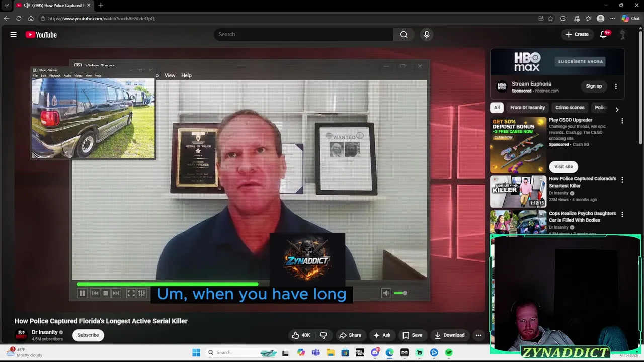Image resolution: width=644 pixels, height=362 pixels.
Task: Open the Windows Start menu
Action: tap(196, 353)
